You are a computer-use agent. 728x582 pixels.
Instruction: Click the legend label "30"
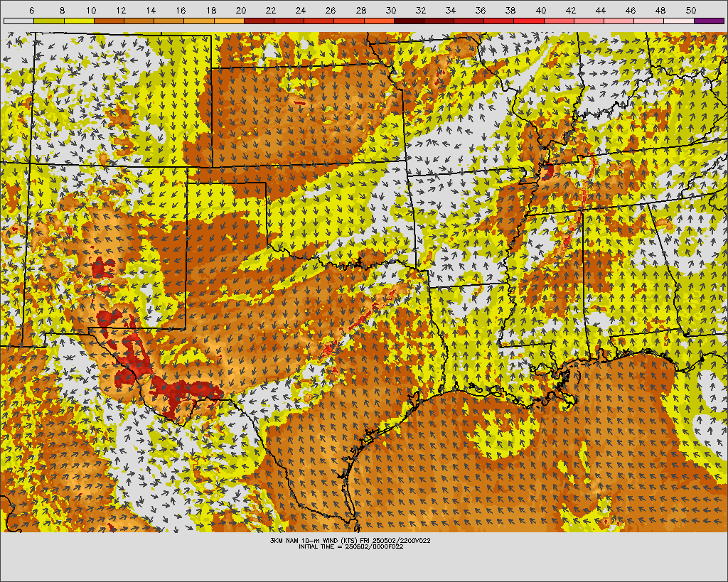pyautogui.click(x=391, y=10)
